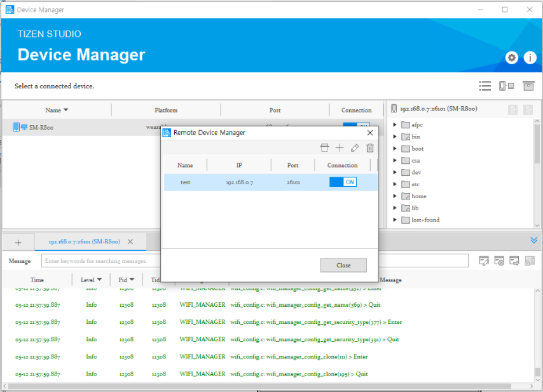The height and width of the screenshot is (392, 543).
Task: Click the log horizontal scrollbar
Action: tap(259, 386)
